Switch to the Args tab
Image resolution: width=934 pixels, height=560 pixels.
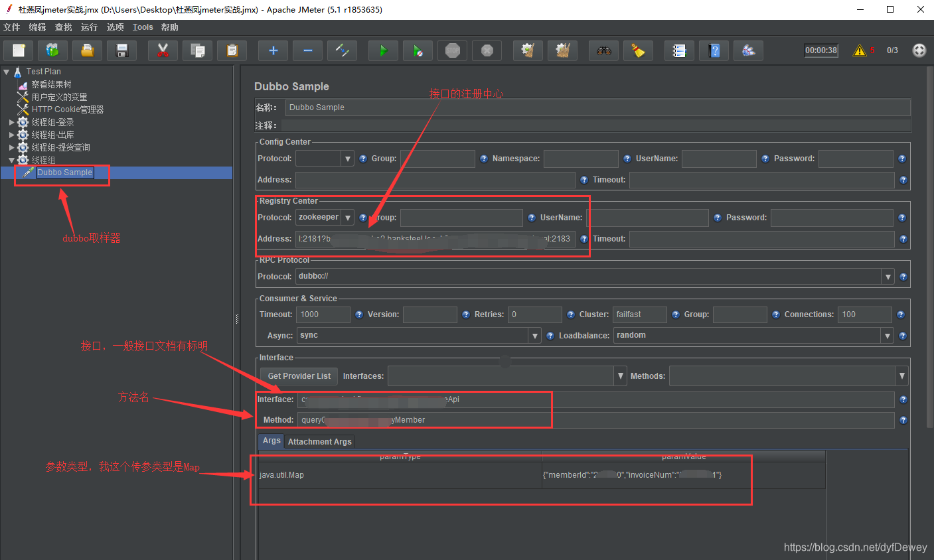tap(272, 441)
